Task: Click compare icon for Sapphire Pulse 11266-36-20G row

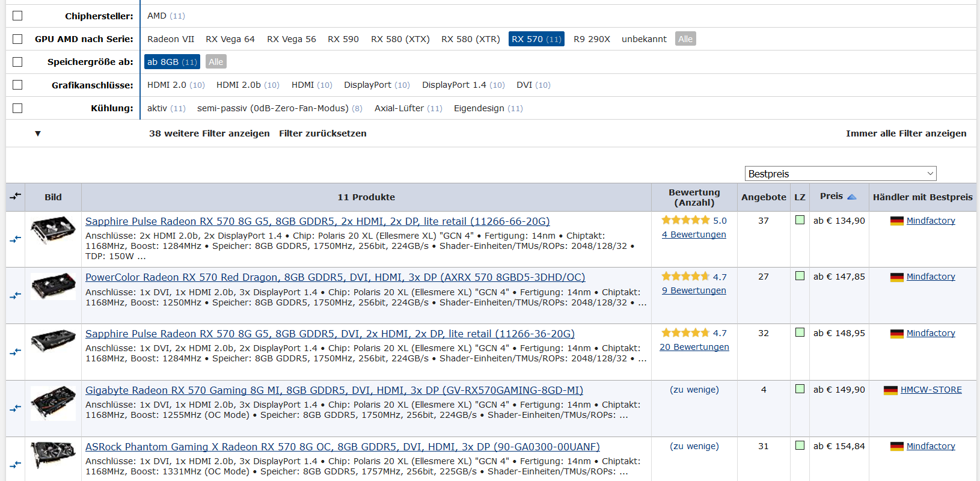Action: pyautogui.click(x=16, y=352)
